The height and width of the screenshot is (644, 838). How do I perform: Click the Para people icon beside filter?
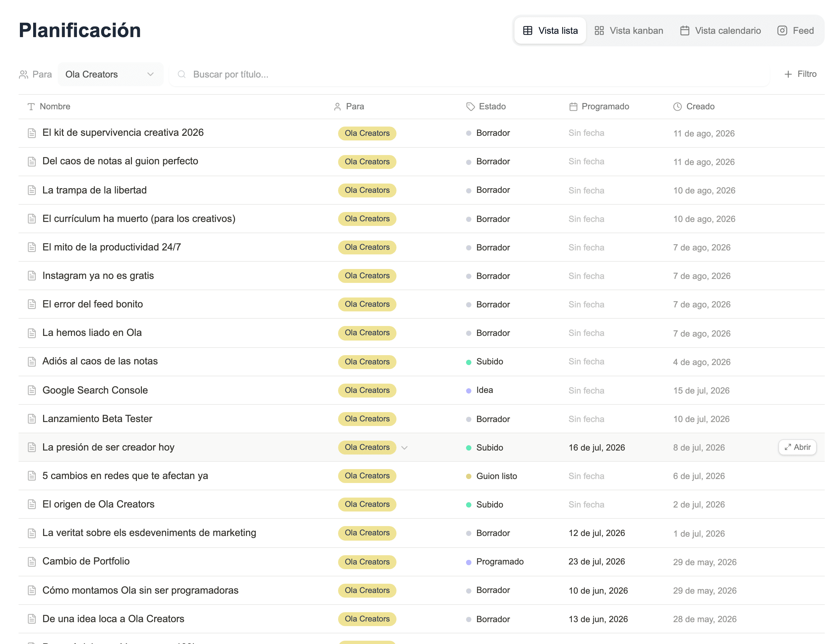[24, 74]
